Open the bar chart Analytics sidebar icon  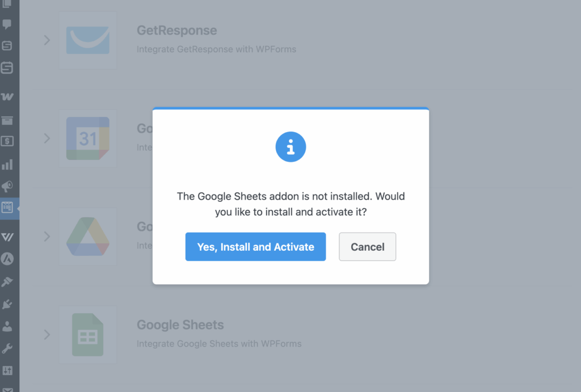[7, 165]
